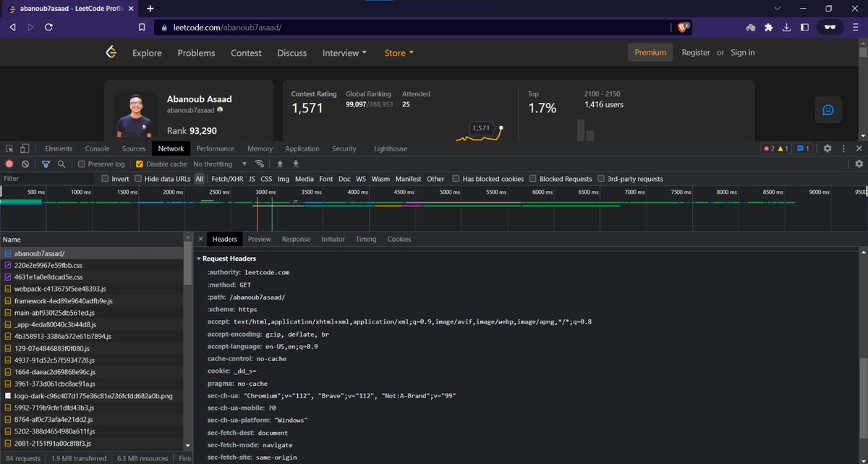868x464 pixels.
Task: Click in the network Filter input field
Action: (x=48, y=179)
